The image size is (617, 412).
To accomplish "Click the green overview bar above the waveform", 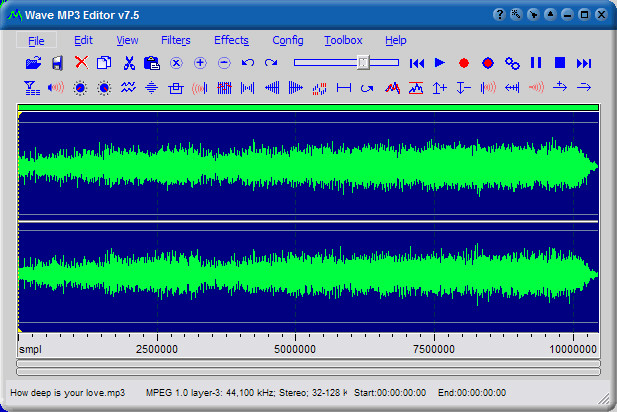I will (x=308, y=107).
